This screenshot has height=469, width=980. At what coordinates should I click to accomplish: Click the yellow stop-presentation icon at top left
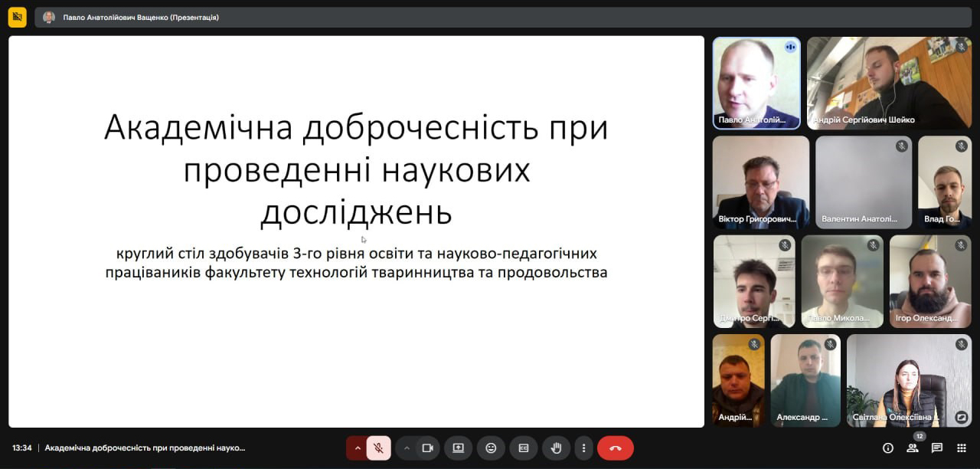point(17,17)
